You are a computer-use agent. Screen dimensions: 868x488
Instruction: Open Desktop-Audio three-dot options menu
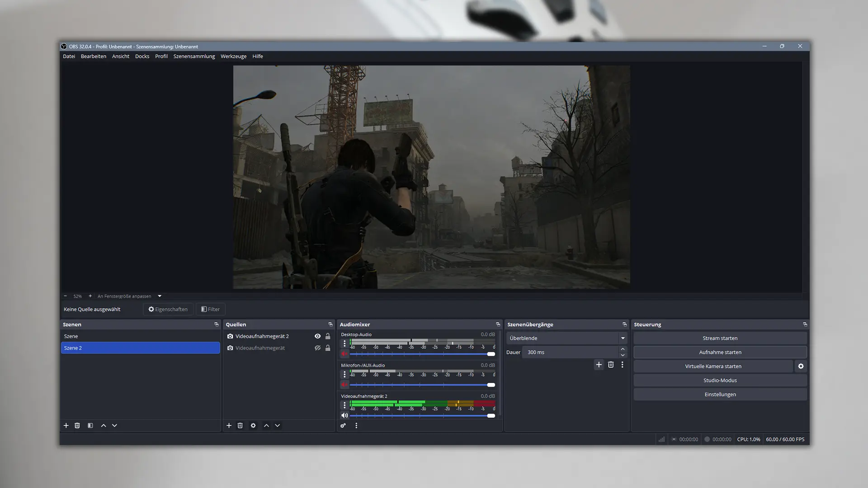point(344,343)
